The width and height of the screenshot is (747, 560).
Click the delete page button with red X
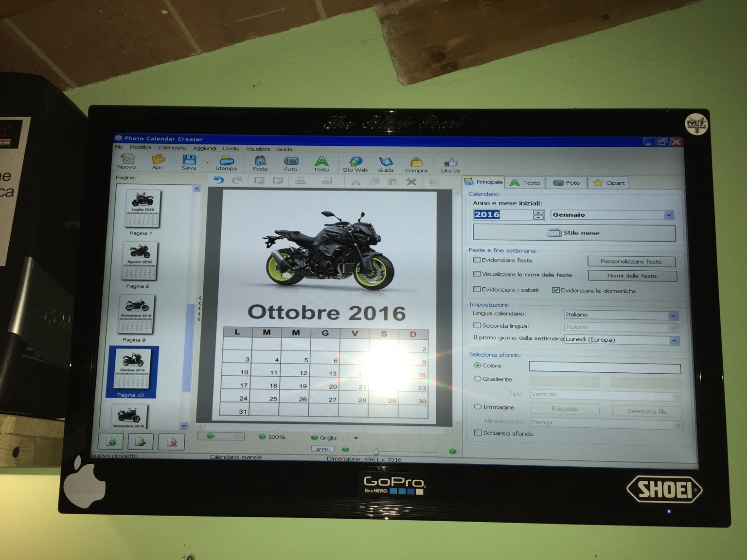pos(171,442)
